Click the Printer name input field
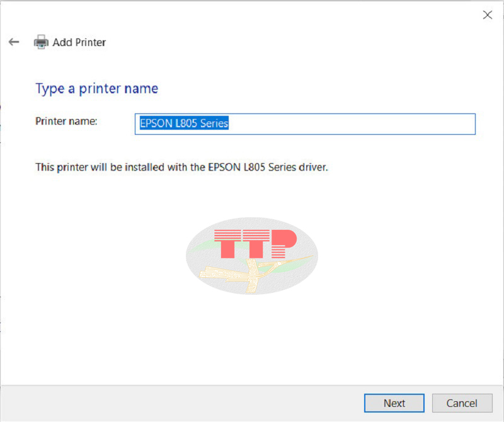 coord(305,123)
